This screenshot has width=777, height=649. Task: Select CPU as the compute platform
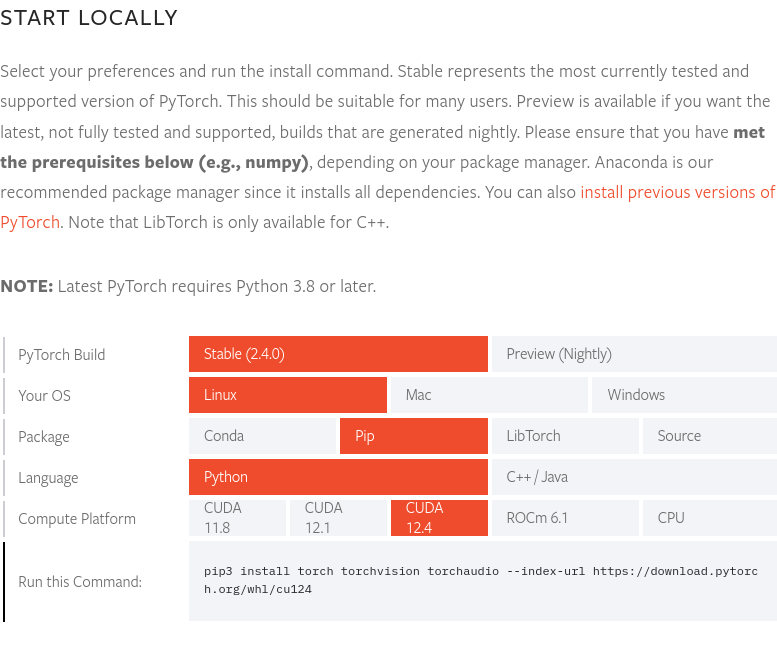[x=710, y=518]
